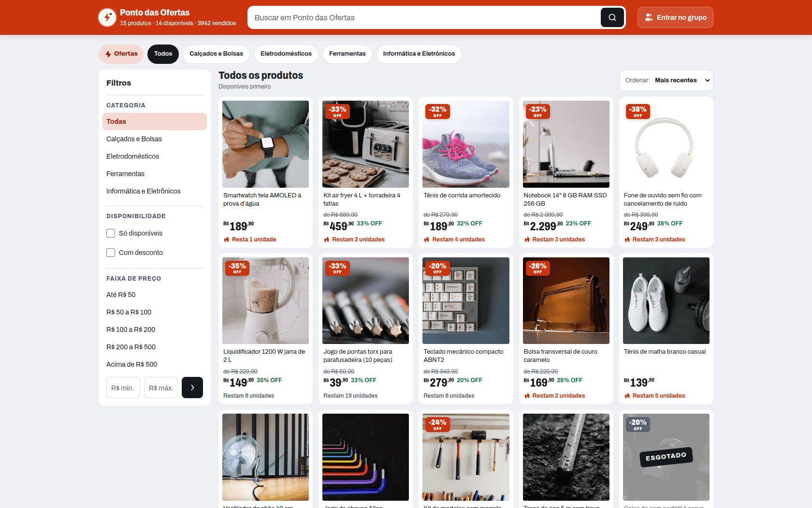The height and width of the screenshot is (508, 812).
Task: Click the Ponto das Ofertas lightning logo
Action: 107,17
